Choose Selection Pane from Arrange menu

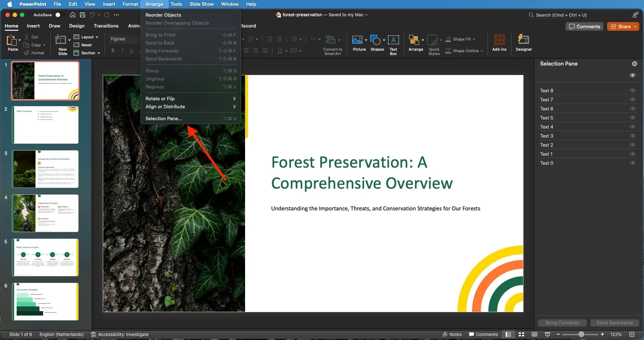coord(164,118)
